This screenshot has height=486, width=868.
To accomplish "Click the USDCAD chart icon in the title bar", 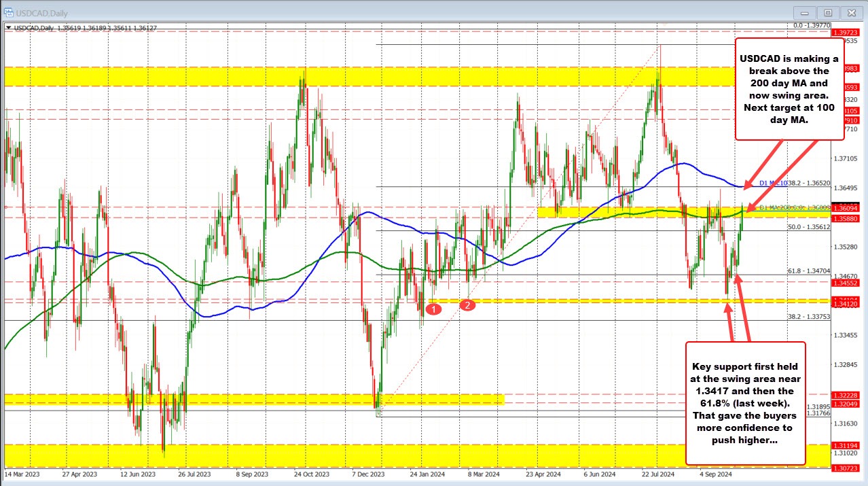I will pyautogui.click(x=8, y=12).
